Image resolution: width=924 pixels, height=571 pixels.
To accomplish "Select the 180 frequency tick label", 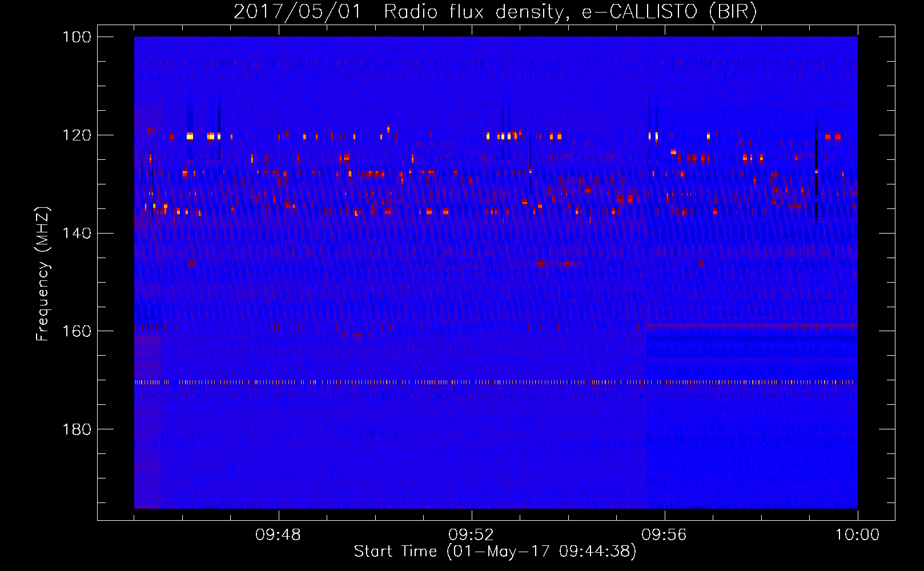I will coord(78,429).
